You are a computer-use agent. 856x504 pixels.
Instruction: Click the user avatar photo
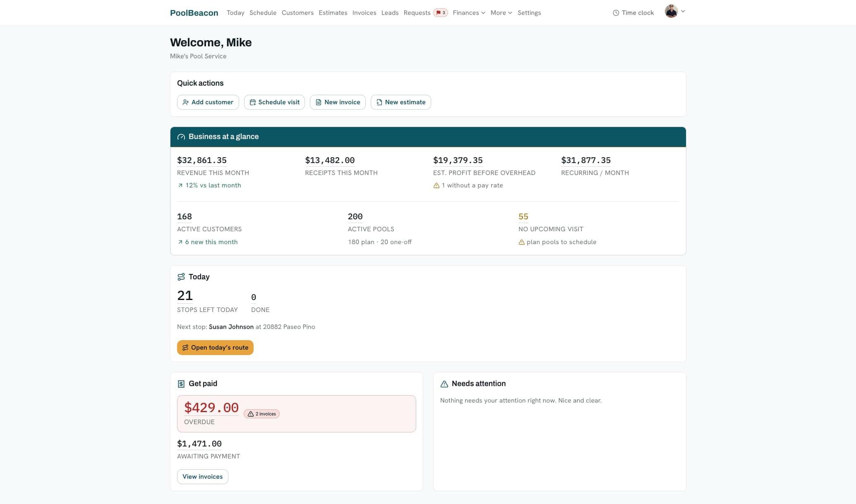click(x=671, y=11)
